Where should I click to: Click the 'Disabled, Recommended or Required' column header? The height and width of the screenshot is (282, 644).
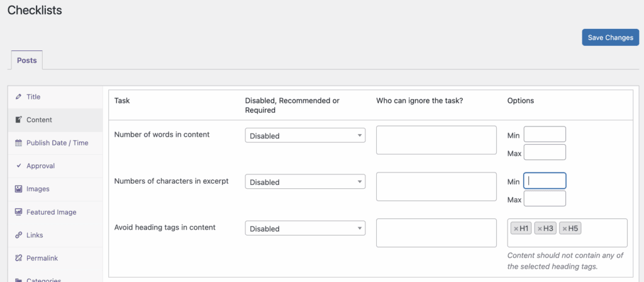coord(292,105)
